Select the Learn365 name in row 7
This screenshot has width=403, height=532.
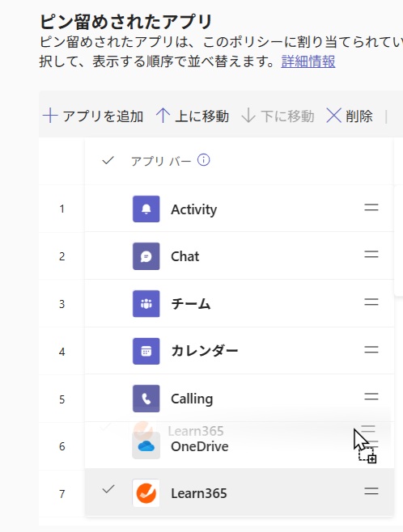[x=199, y=493]
